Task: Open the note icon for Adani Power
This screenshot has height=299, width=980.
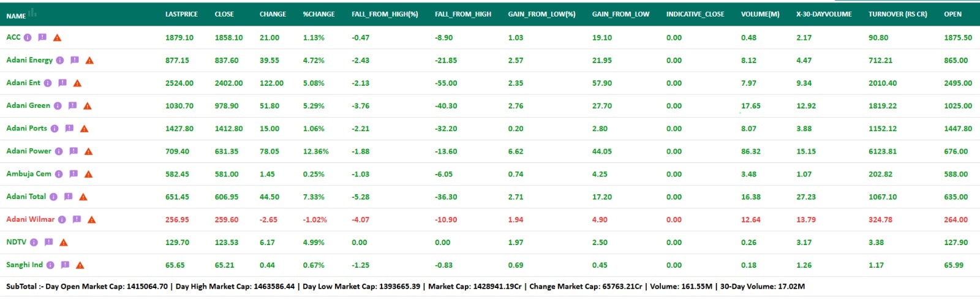Action: [x=73, y=151]
